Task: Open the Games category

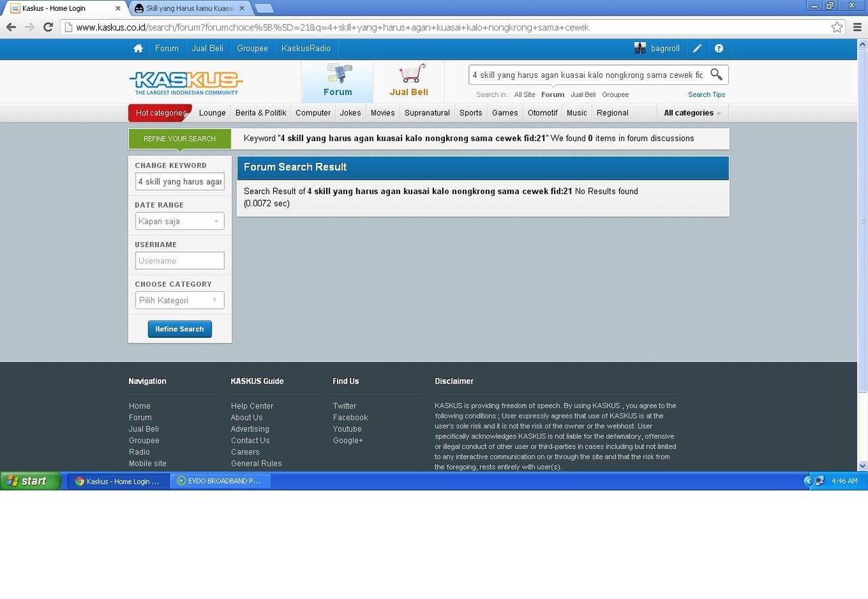Action: (505, 113)
